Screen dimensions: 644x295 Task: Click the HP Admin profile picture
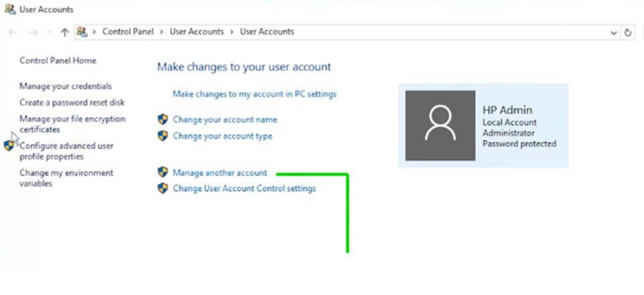click(x=440, y=126)
